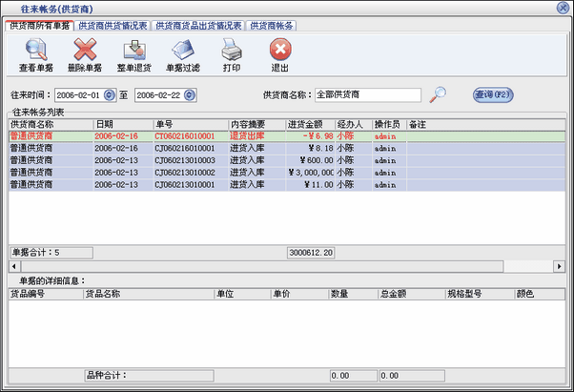574x392 pixels.
Task: Click the 日期 column header
Action: click(121, 125)
